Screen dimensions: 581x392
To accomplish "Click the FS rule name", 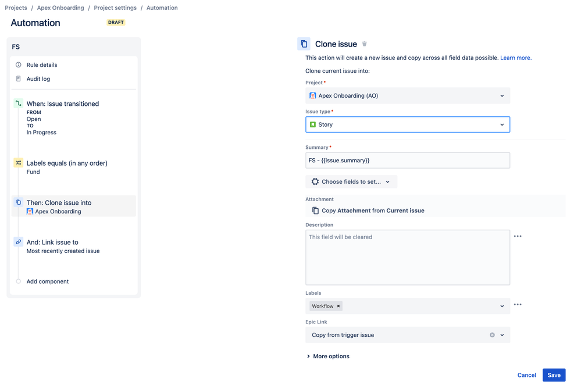I will coord(16,47).
